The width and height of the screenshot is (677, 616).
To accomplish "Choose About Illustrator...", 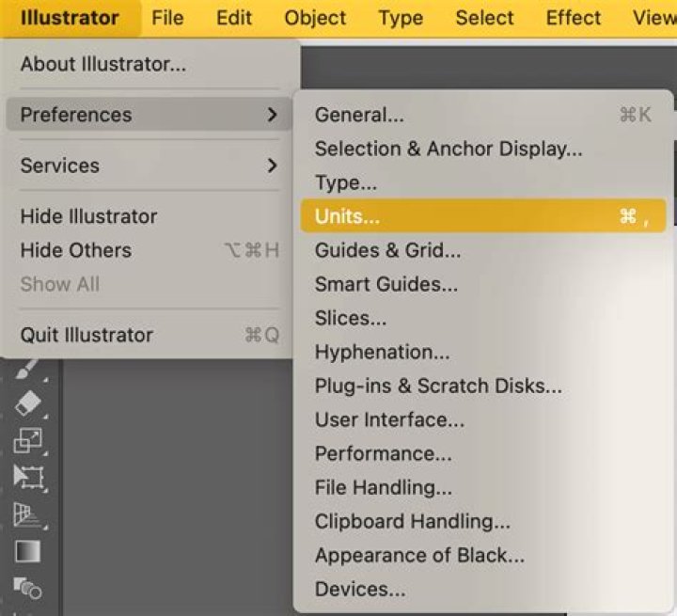I will [149, 64].
